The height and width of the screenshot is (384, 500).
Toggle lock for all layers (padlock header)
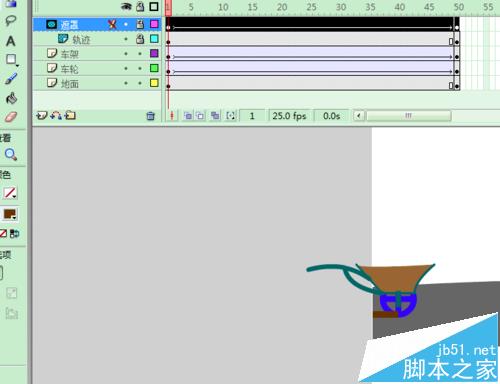140,7
